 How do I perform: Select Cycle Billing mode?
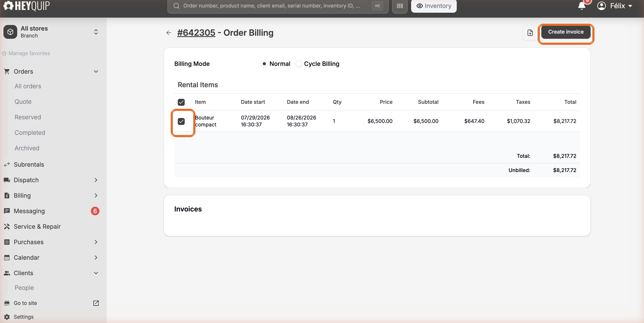[299, 64]
